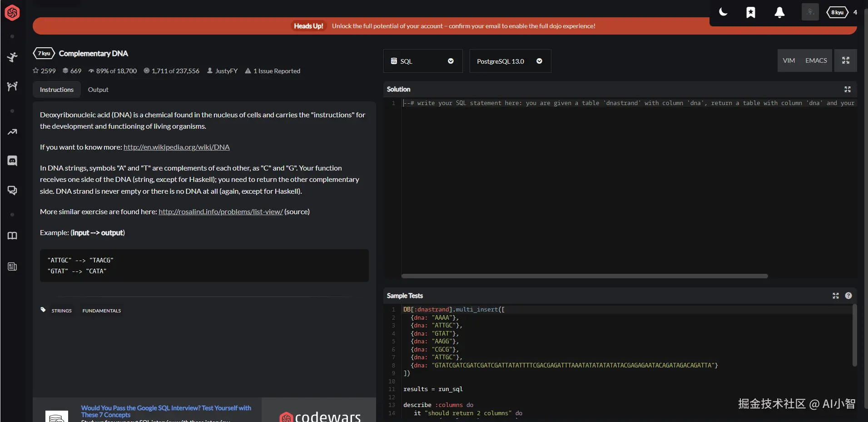Image resolution: width=868 pixels, height=422 pixels.
Task: Open the PostgreSQL 13.0 version dropdown
Action: click(510, 61)
